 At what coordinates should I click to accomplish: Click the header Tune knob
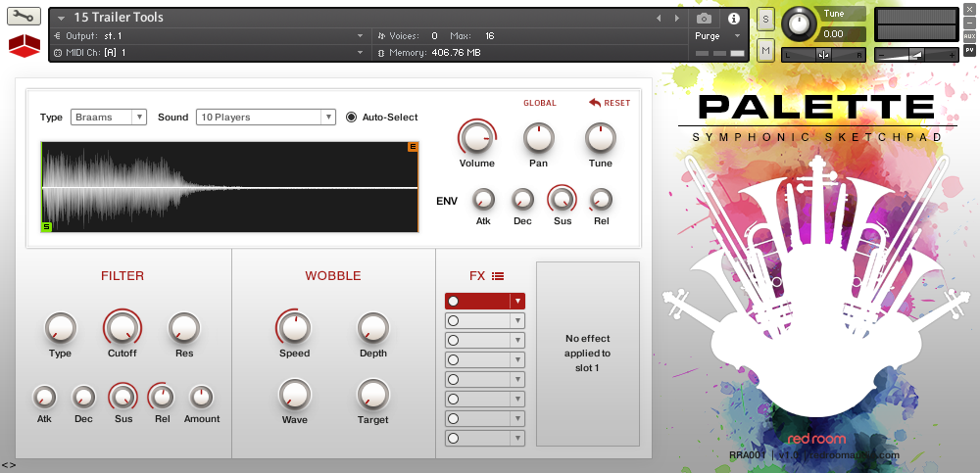point(798,24)
